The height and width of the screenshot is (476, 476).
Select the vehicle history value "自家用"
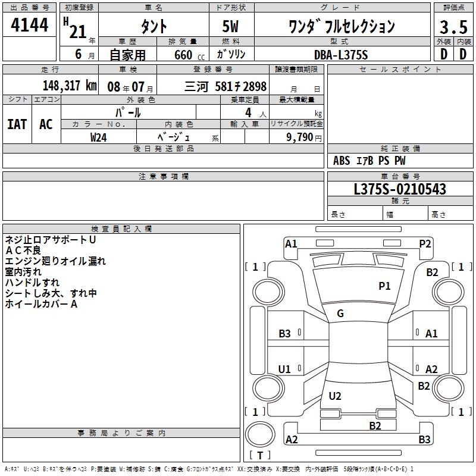(127, 55)
